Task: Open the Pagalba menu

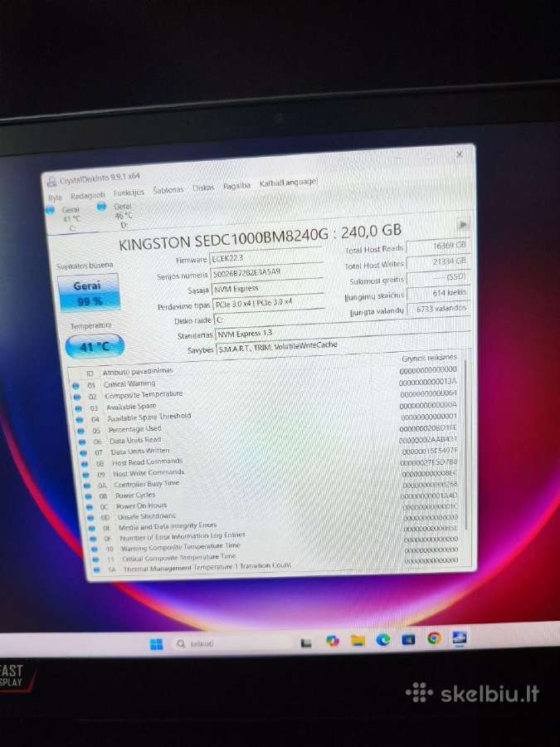Action: pyautogui.click(x=236, y=186)
